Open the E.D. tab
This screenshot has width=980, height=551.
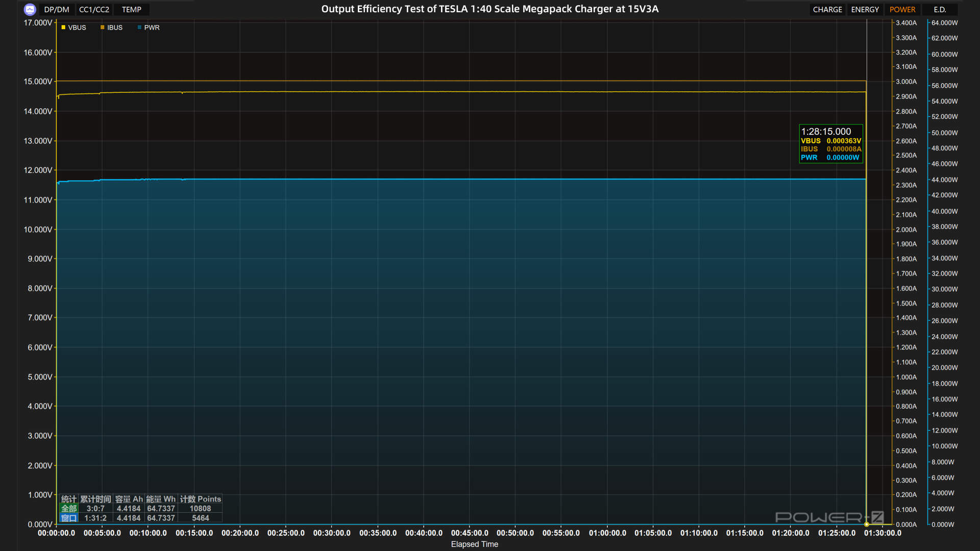coord(940,9)
